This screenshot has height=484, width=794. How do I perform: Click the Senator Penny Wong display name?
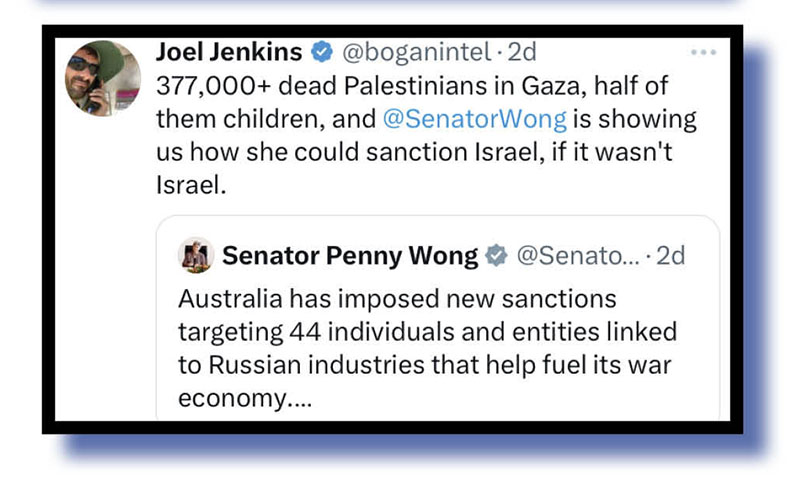click(350, 256)
